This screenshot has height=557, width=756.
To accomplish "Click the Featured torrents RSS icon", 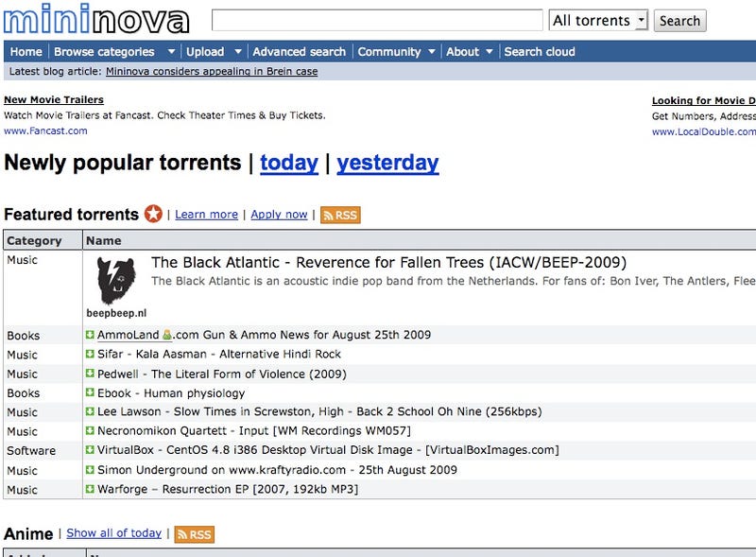I will click(340, 215).
